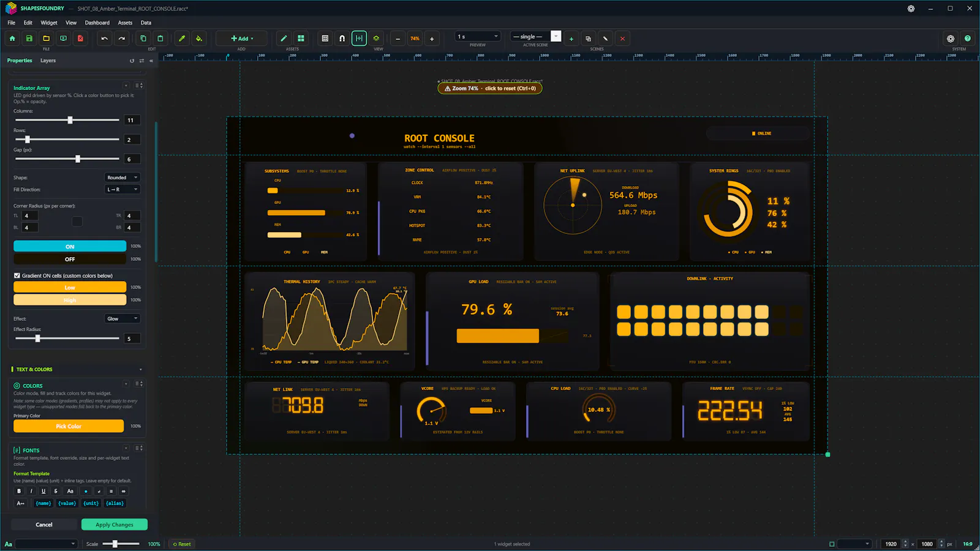Insert the {value} template tag
Image resolution: width=980 pixels, height=551 pixels.
67,503
